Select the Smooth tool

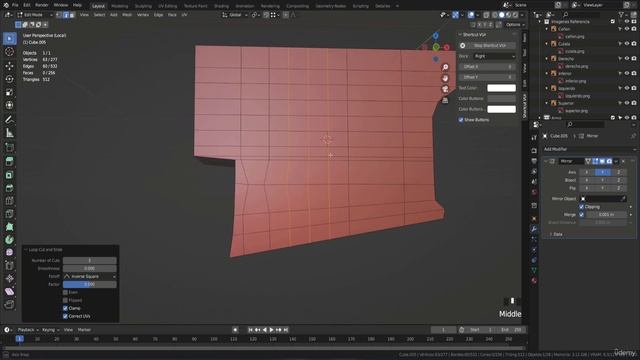(9, 252)
